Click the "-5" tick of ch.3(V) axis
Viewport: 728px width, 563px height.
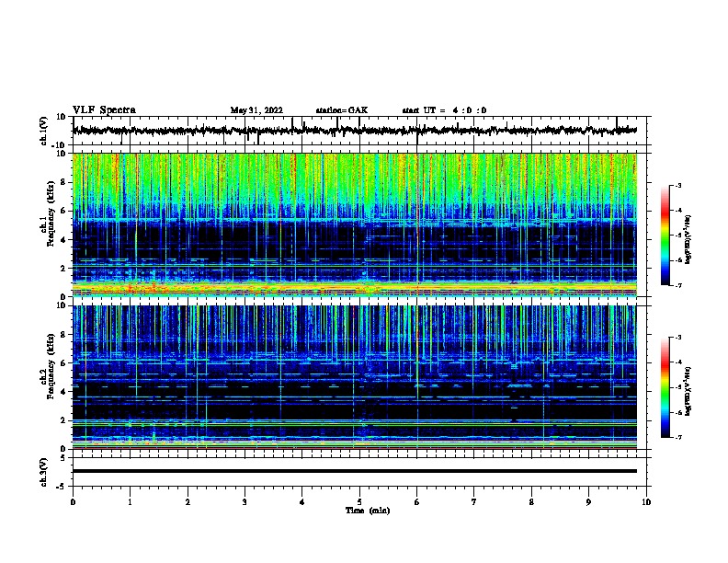(x=62, y=487)
